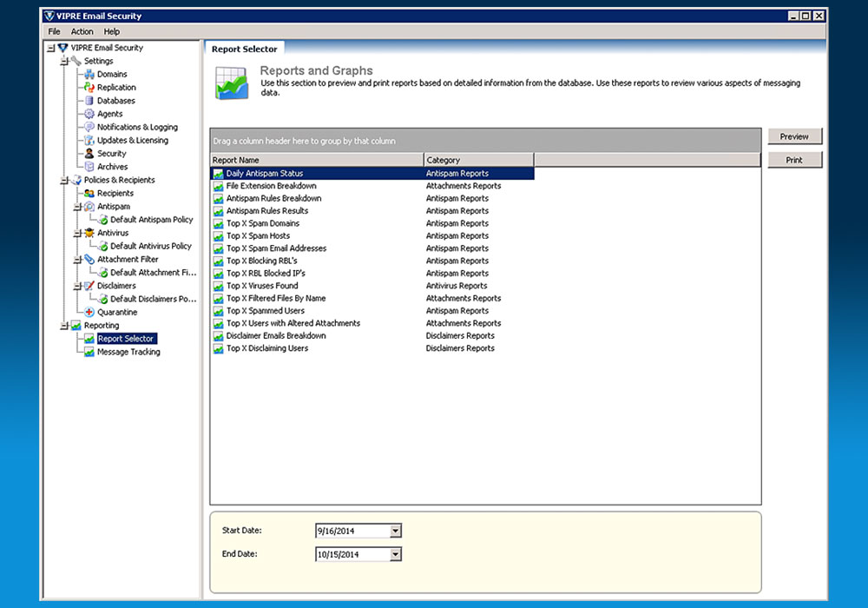This screenshot has height=608, width=868.
Task: Click the Attachment Filter paperclip icon
Action: pyautogui.click(x=89, y=259)
